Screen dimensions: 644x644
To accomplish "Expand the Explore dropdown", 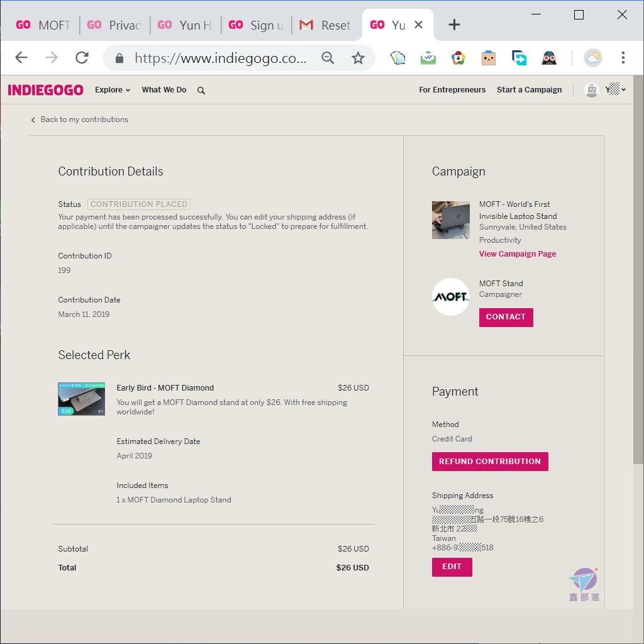I will pos(113,90).
